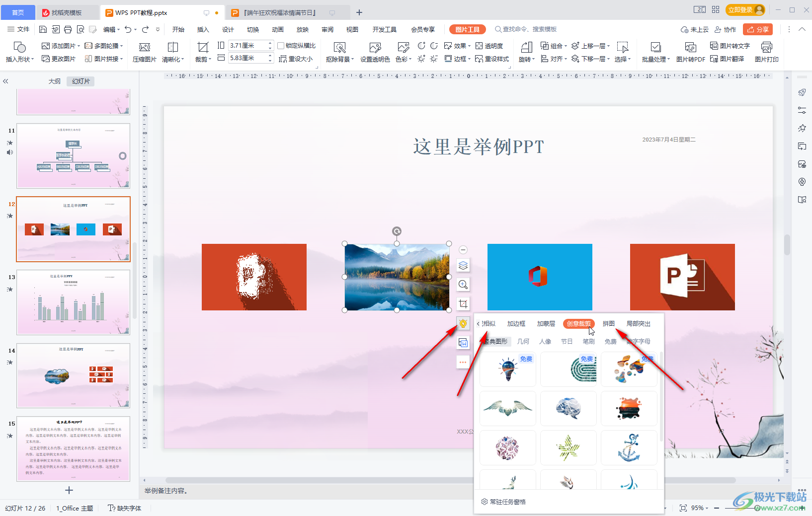This screenshot has height=516, width=812.
Task: Expand the Add Picture dropdown
Action: [79, 46]
